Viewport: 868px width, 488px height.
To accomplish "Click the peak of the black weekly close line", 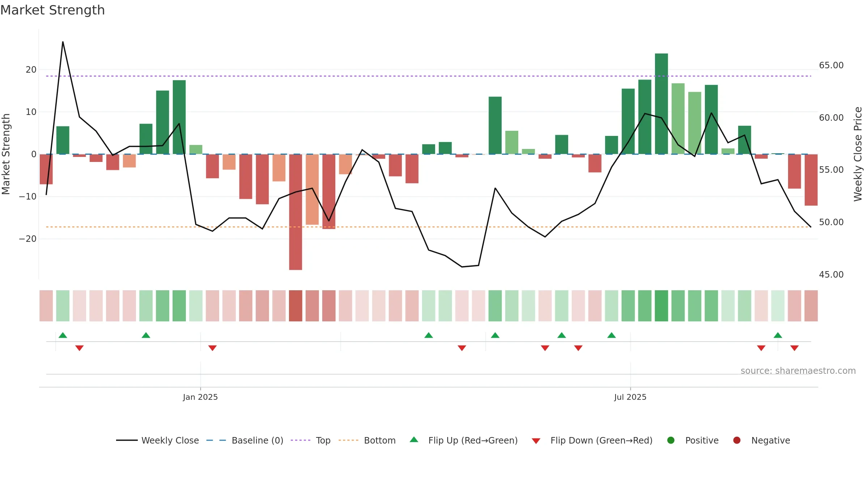I will 63,42.
